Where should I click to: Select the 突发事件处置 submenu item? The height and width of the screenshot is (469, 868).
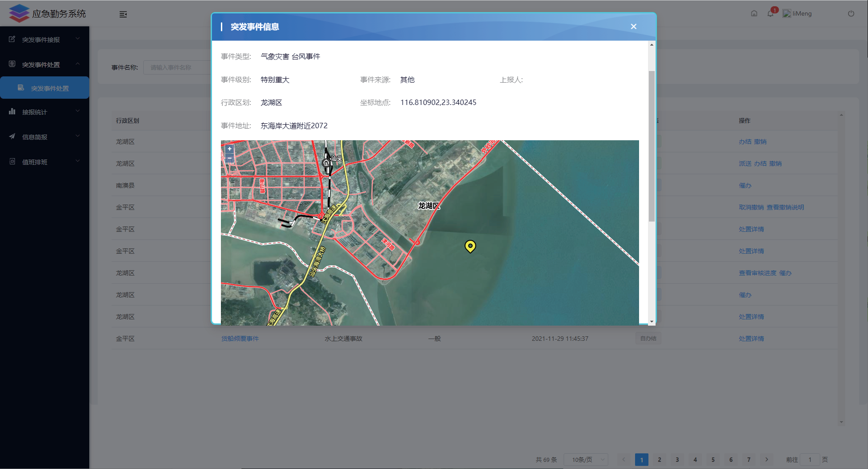pyautogui.click(x=50, y=88)
